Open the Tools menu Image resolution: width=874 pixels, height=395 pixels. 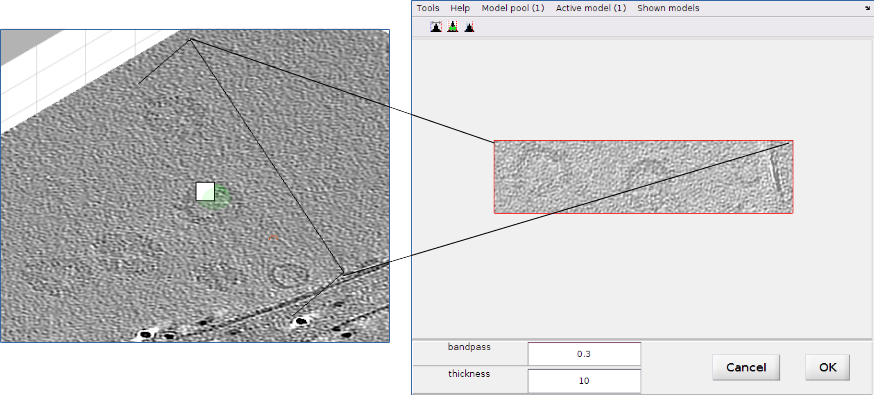(428, 8)
